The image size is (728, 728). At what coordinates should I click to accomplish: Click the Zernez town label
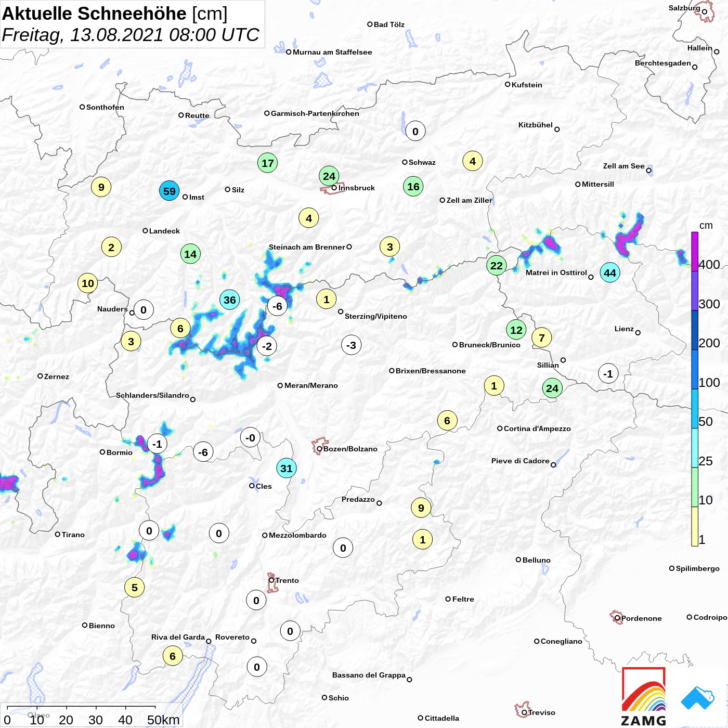point(57,376)
